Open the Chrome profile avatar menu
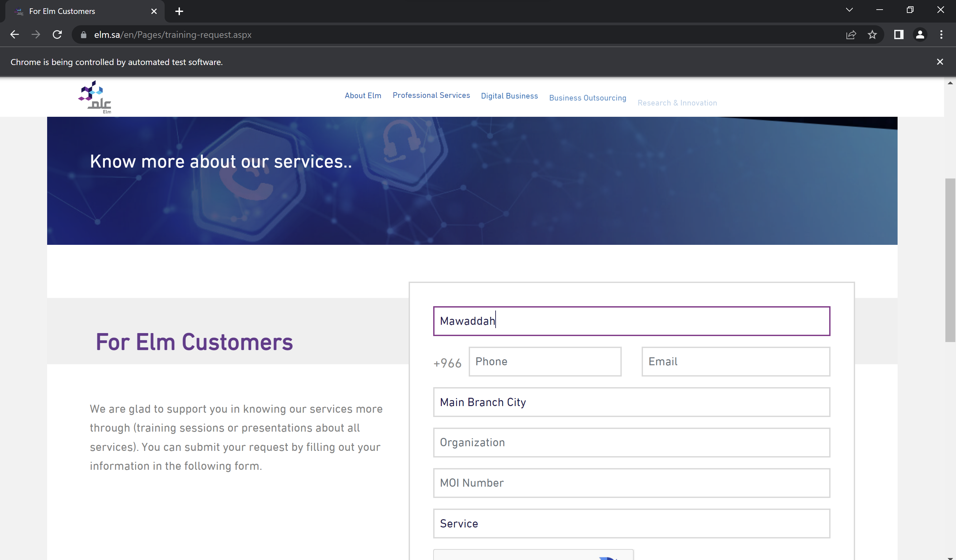This screenshot has height=560, width=956. [920, 35]
